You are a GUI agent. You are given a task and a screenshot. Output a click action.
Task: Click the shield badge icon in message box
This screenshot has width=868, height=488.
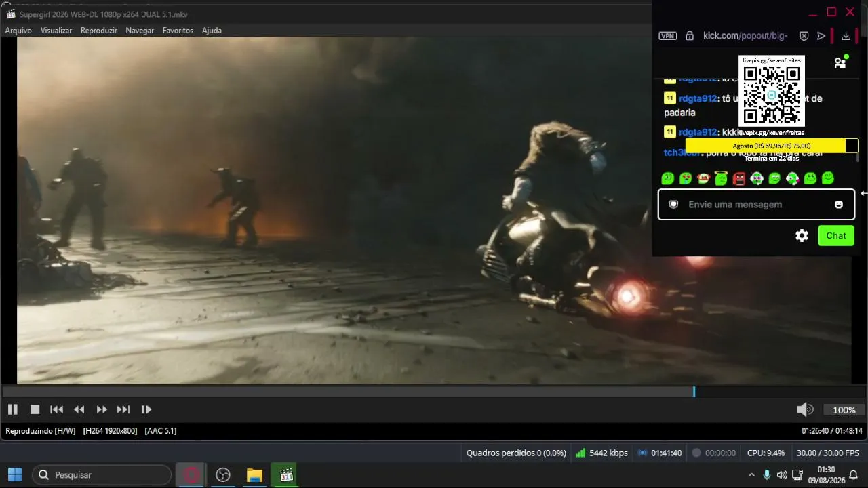click(673, 205)
